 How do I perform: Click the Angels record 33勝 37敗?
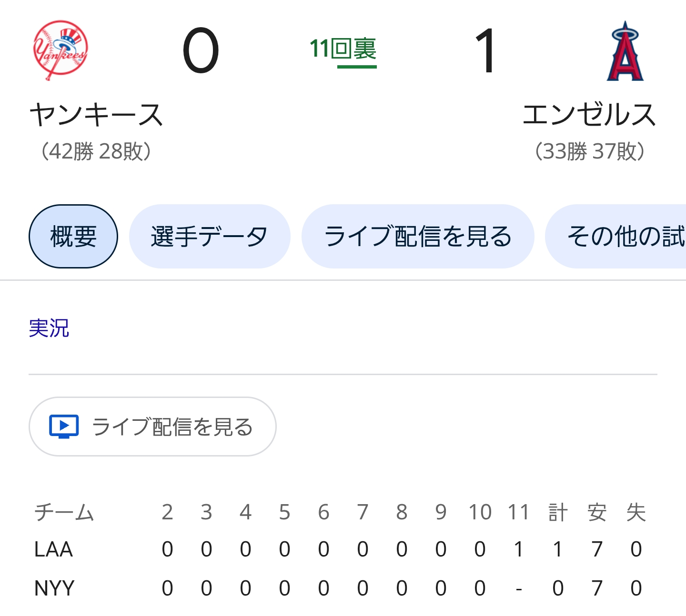[x=590, y=151]
